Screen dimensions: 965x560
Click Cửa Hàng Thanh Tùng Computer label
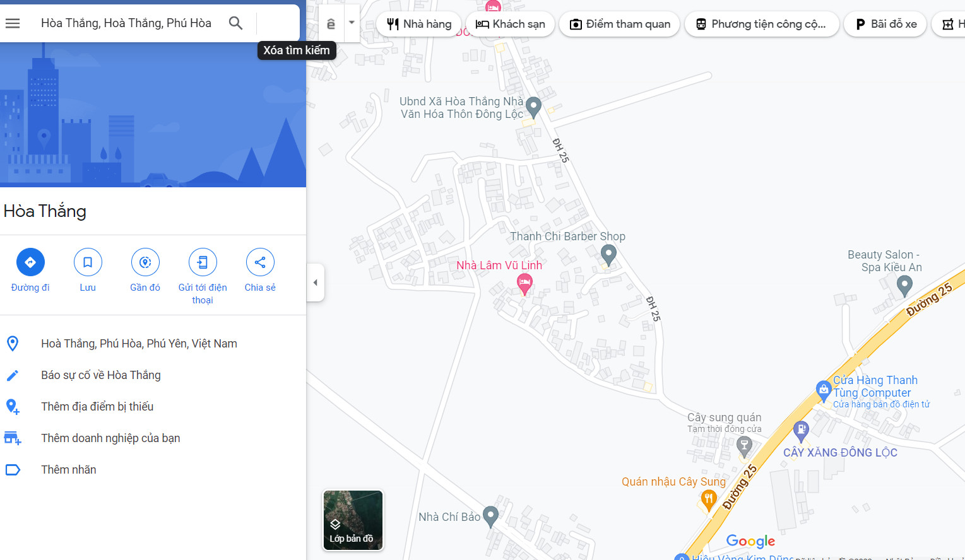pos(875,387)
